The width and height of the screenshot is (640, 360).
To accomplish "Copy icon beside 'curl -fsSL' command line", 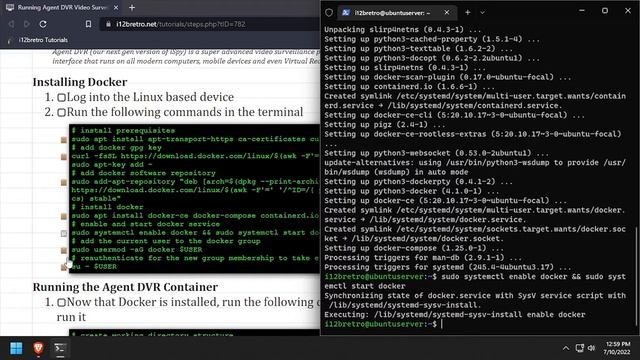I will click(x=64, y=157).
